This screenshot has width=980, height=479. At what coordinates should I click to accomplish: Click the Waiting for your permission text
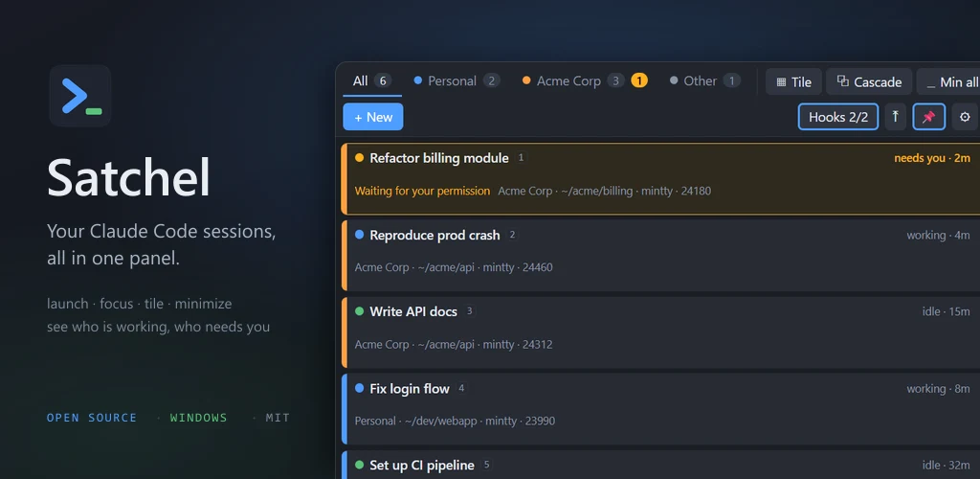point(422,191)
